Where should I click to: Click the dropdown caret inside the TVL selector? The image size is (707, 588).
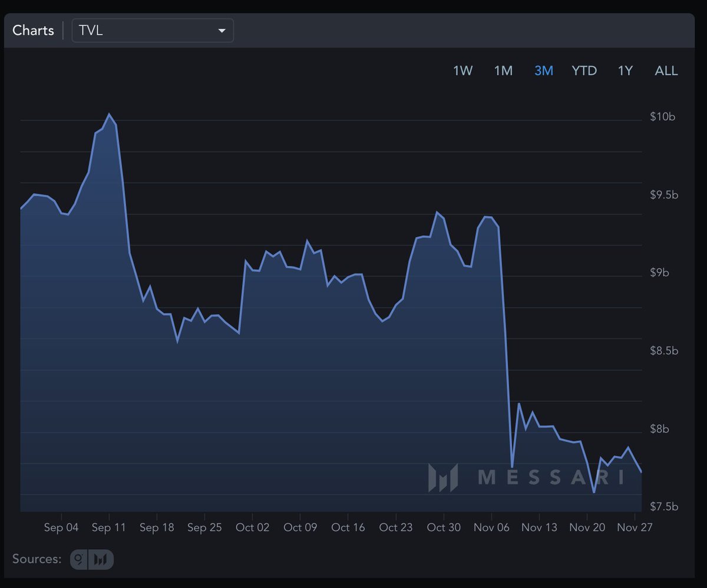[x=222, y=30]
